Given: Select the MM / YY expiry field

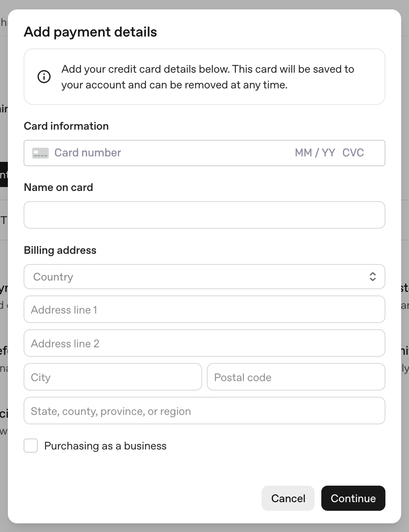Looking at the screenshot, I should pos(315,153).
